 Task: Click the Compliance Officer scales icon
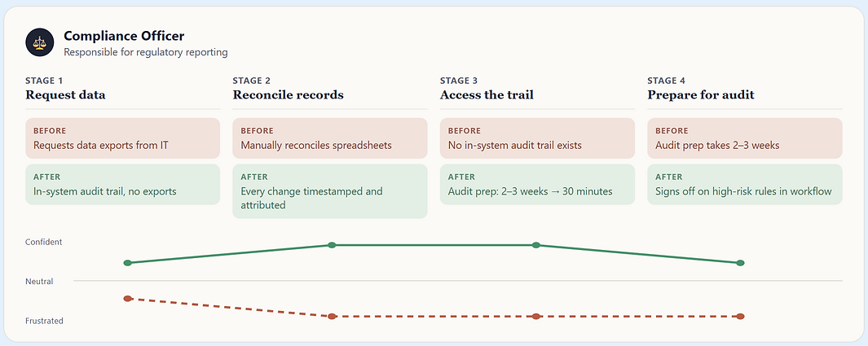pos(39,42)
